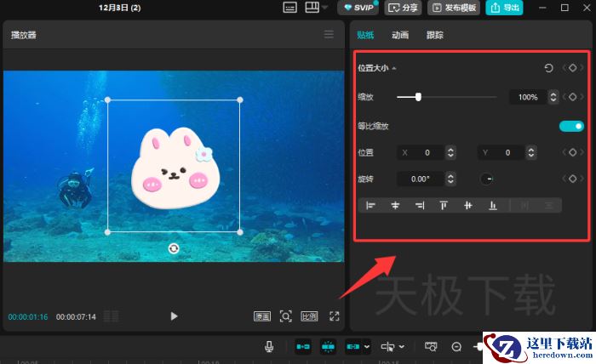
Task: Align sticker to vertical center
Action: (x=468, y=205)
